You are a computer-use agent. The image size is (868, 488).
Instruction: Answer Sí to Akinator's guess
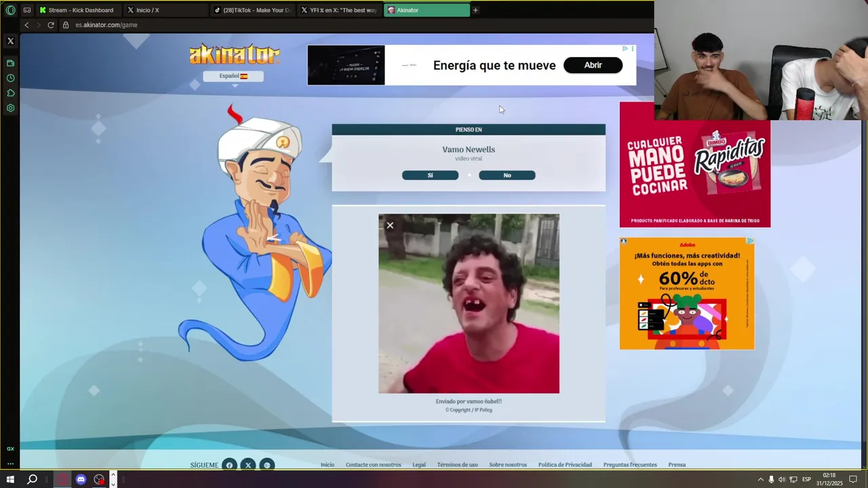(x=430, y=176)
